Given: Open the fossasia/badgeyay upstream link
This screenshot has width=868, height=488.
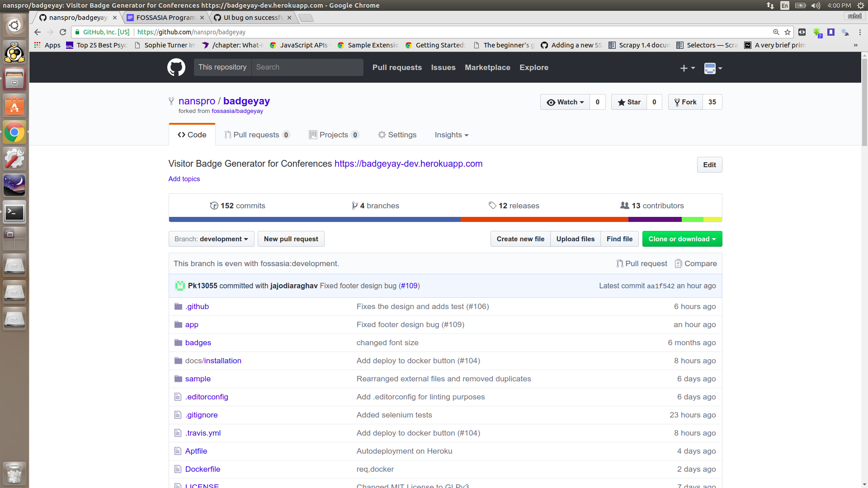Looking at the screenshot, I should [x=237, y=111].
